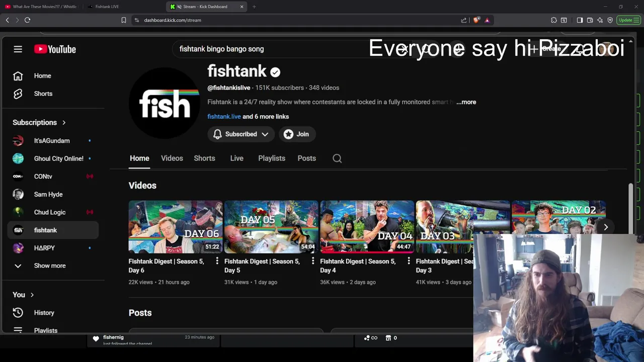The height and width of the screenshot is (362, 644).
Task: Click the DAY 05 video thumbnail
Action: 271,227
